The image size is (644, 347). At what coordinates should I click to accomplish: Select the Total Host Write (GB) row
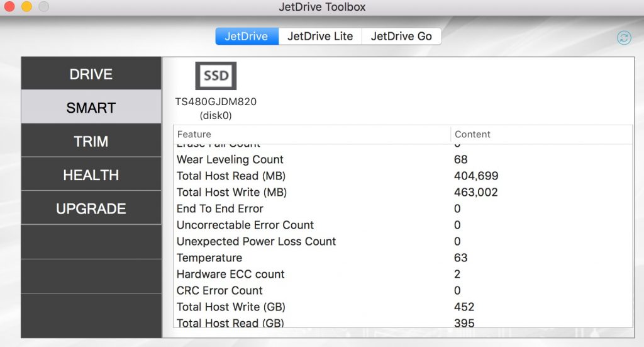coord(403,307)
